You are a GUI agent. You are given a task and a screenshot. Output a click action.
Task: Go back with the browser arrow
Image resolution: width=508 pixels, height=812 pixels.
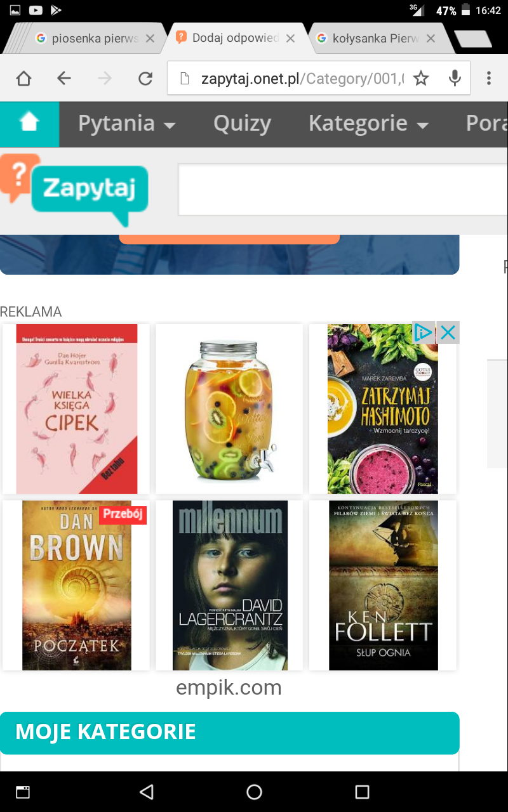click(64, 79)
